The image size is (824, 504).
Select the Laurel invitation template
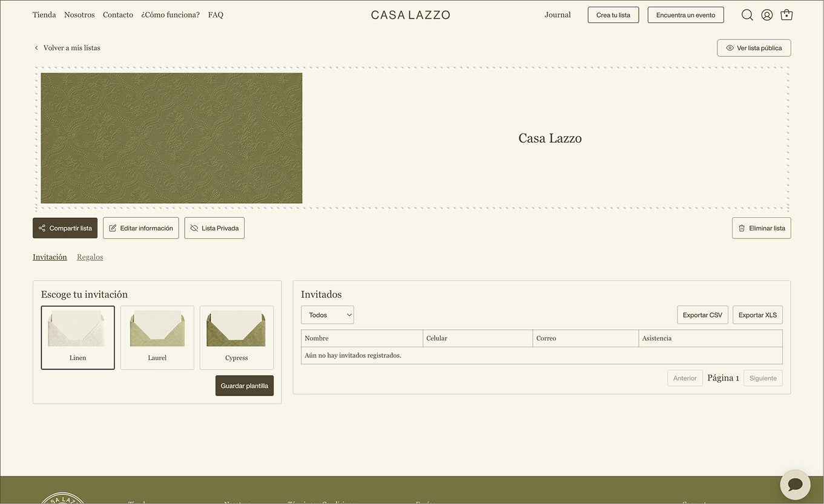[x=157, y=338]
